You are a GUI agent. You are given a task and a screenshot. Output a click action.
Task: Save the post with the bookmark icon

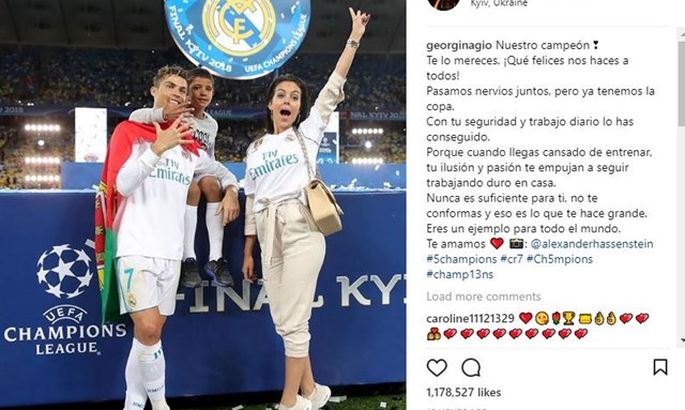(660, 367)
